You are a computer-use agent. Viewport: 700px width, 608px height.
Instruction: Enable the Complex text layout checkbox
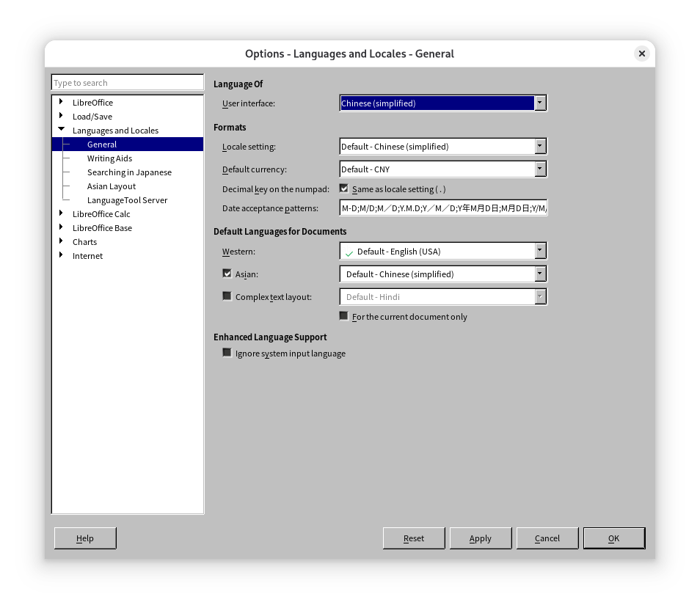pos(227,296)
